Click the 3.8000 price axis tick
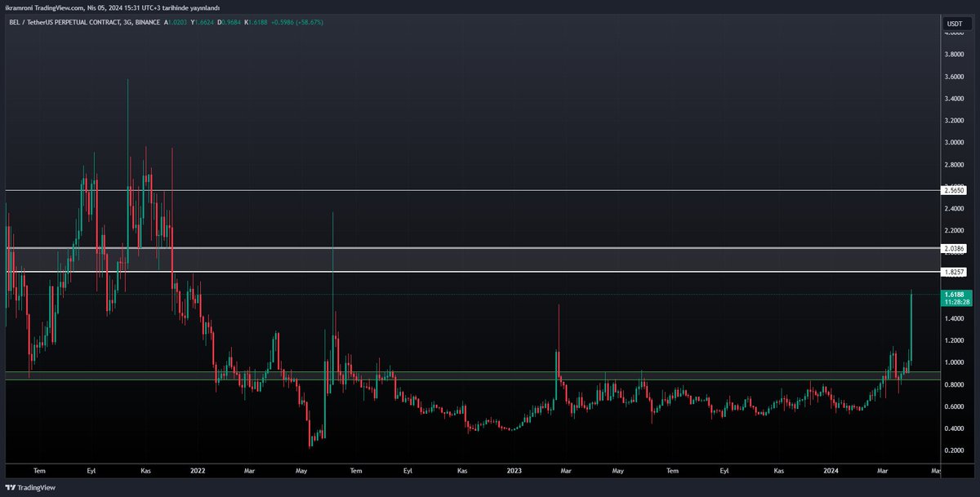This screenshot has height=497, width=980. (954, 54)
